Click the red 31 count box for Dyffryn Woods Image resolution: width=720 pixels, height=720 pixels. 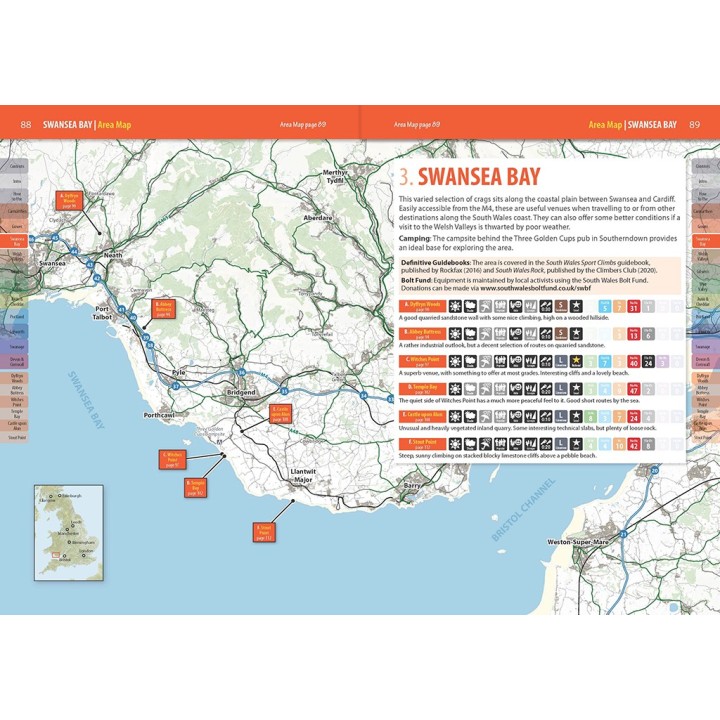(x=634, y=306)
